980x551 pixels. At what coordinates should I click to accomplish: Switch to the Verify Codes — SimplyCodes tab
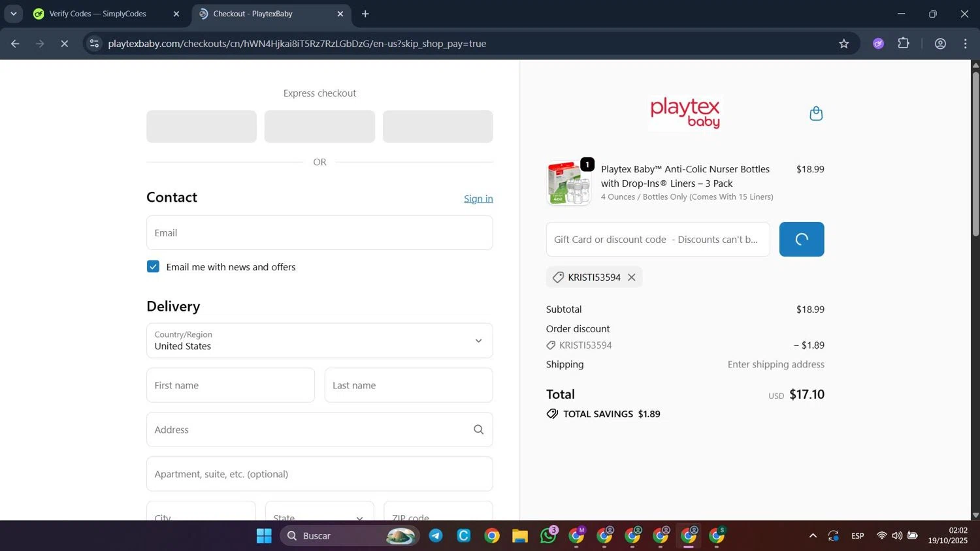(x=98, y=14)
